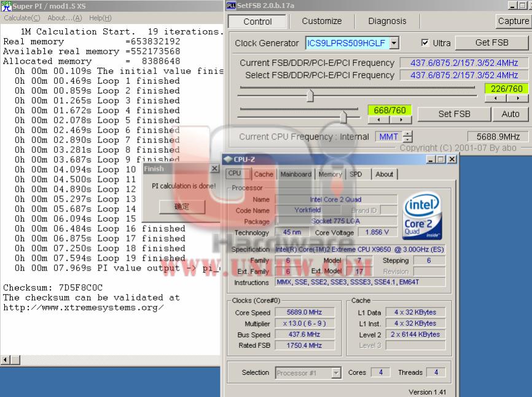Minimize the SetFSB window
Image resolution: width=532 pixels, height=397 pixels.
(512, 5)
